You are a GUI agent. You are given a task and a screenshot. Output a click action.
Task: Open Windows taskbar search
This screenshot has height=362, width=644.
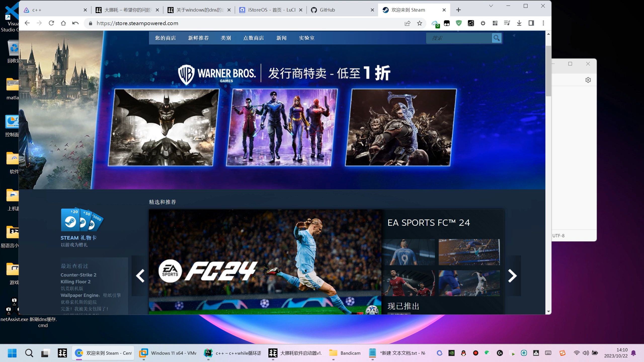[x=29, y=353]
